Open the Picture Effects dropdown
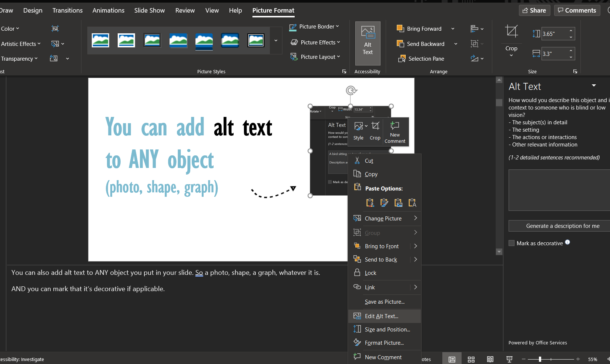610x364 pixels. pyautogui.click(x=315, y=43)
